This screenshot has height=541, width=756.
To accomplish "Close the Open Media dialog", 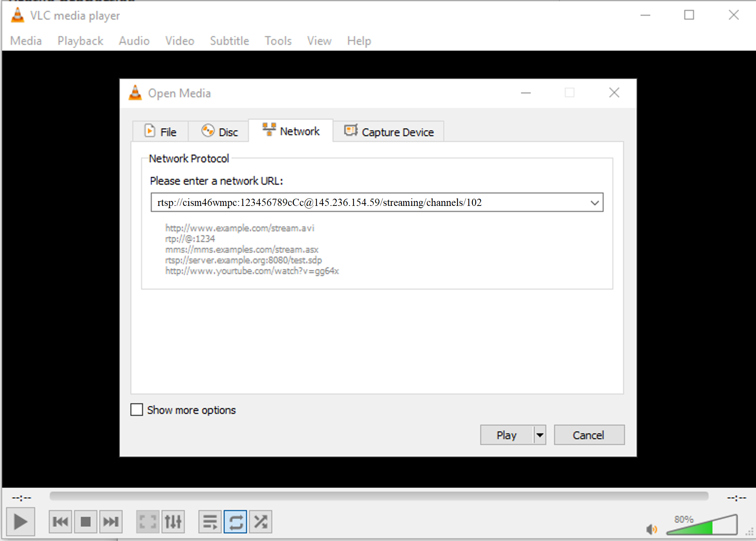I will pyautogui.click(x=614, y=93).
